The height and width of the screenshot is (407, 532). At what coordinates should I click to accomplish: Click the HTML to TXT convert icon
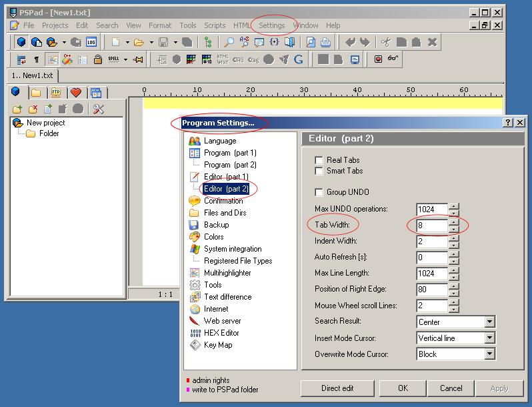point(223,60)
